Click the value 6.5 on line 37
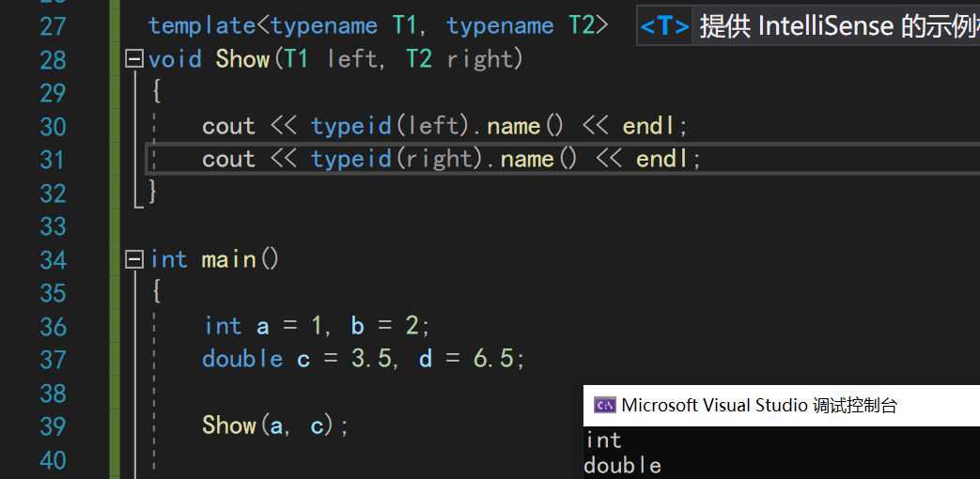Screen dimensions: 980x479 point(492,359)
